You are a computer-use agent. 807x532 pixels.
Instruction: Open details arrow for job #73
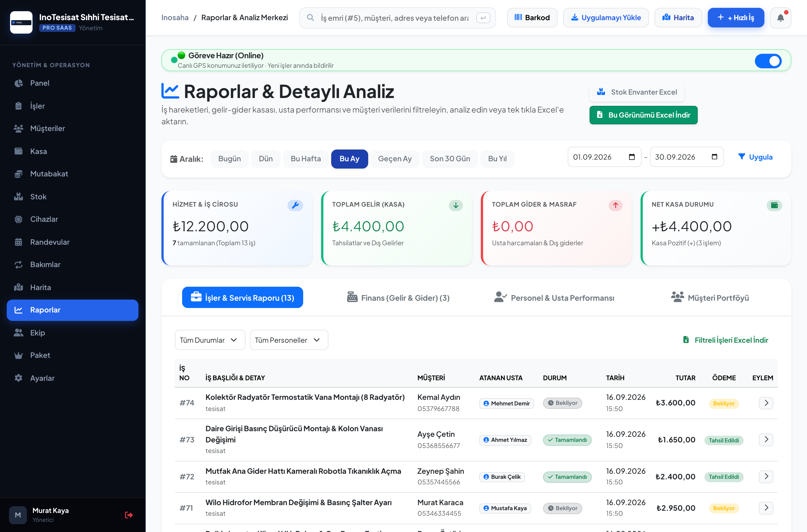(x=766, y=439)
